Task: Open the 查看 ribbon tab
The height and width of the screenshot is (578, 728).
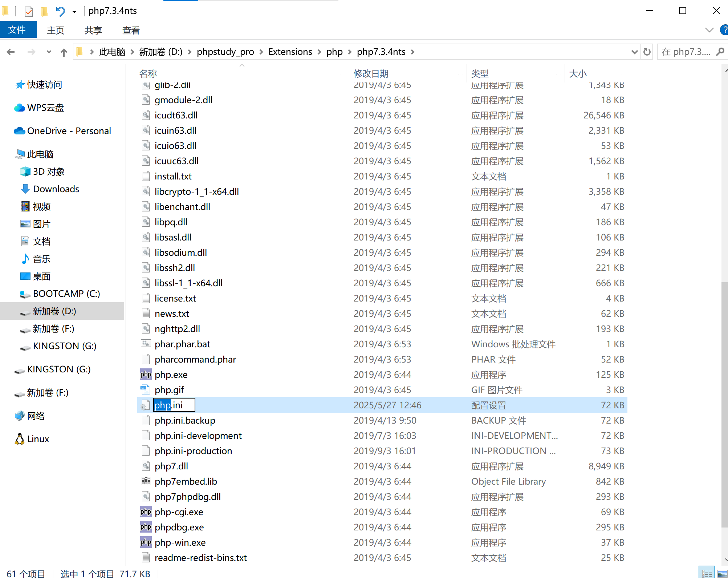Action: (x=131, y=31)
